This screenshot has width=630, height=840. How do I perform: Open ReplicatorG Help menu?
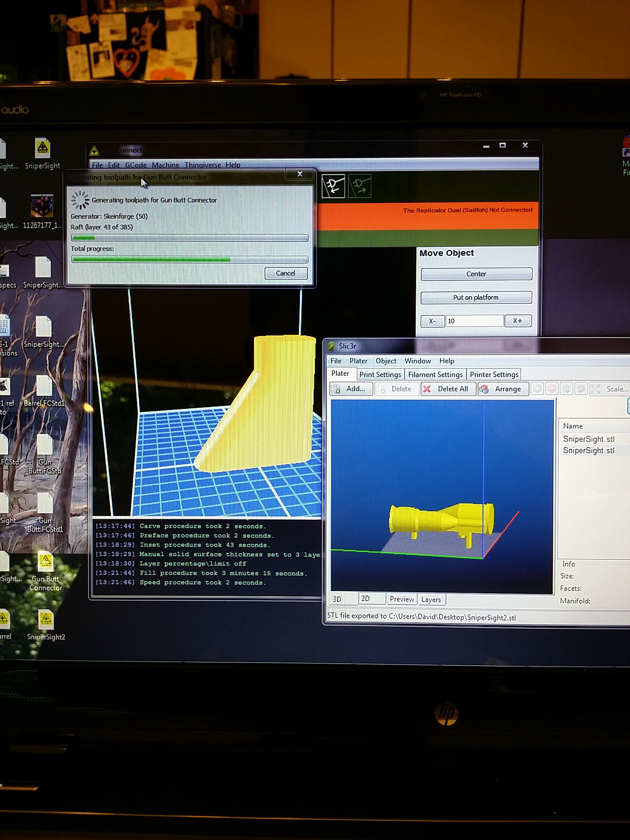[233, 165]
